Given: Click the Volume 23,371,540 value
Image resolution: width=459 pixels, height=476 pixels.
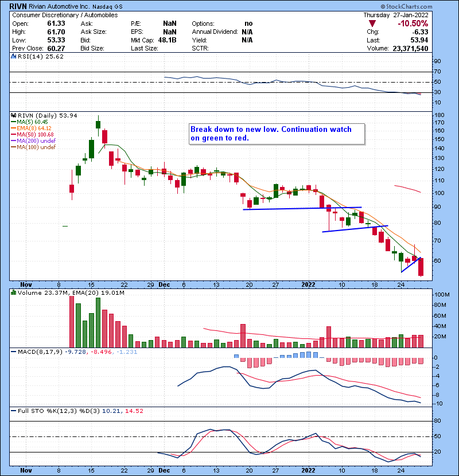Looking at the screenshot, I should (410, 49).
